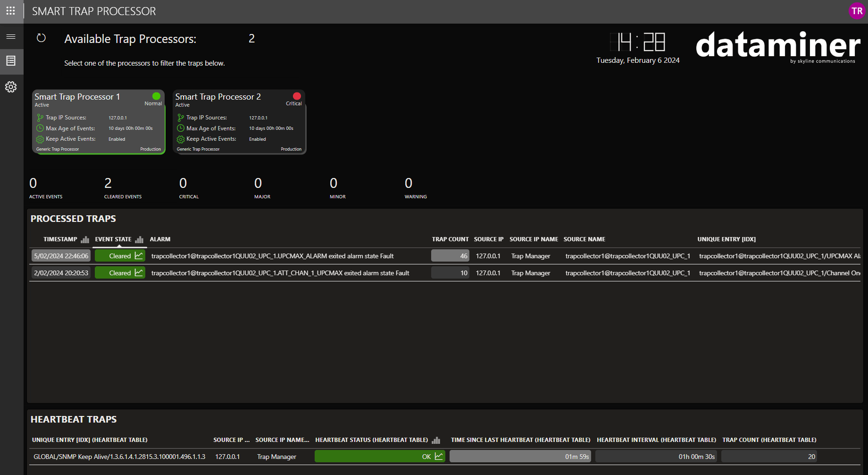Screen dimensions: 868x475
Task: Open histogram icon beside EVENT STATE header
Action: click(139, 239)
